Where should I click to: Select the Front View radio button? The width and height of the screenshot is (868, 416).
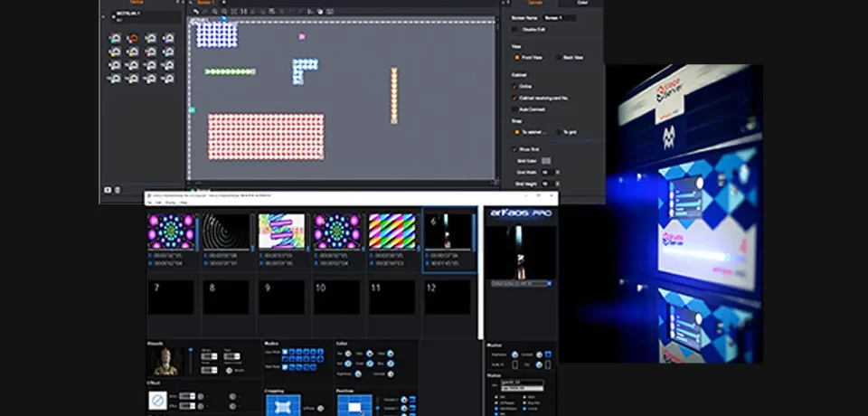pos(515,57)
